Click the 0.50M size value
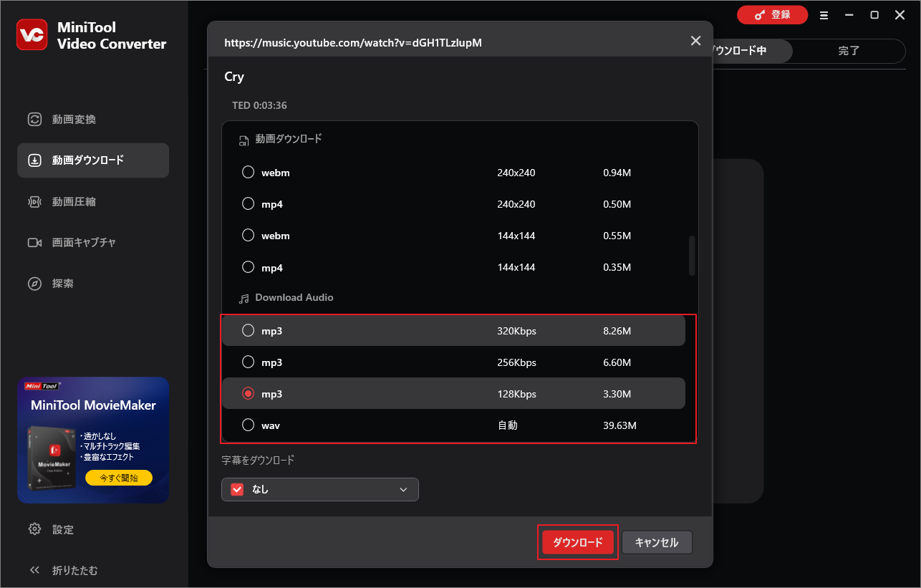The height and width of the screenshot is (588, 921). click(617, 204)
